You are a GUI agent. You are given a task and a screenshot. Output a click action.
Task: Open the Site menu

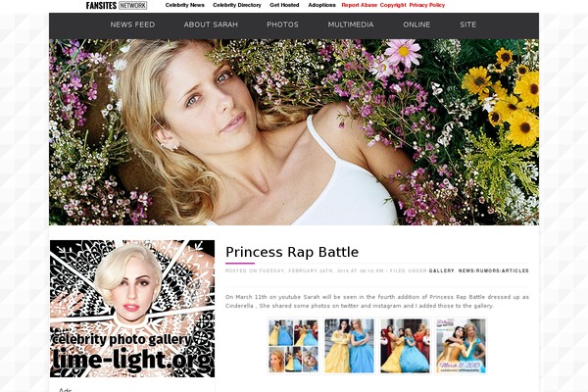point(468,24)
